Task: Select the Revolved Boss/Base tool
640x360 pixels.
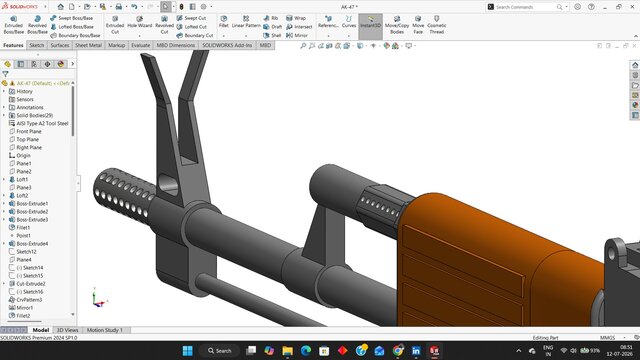Action: click(37, 25)
